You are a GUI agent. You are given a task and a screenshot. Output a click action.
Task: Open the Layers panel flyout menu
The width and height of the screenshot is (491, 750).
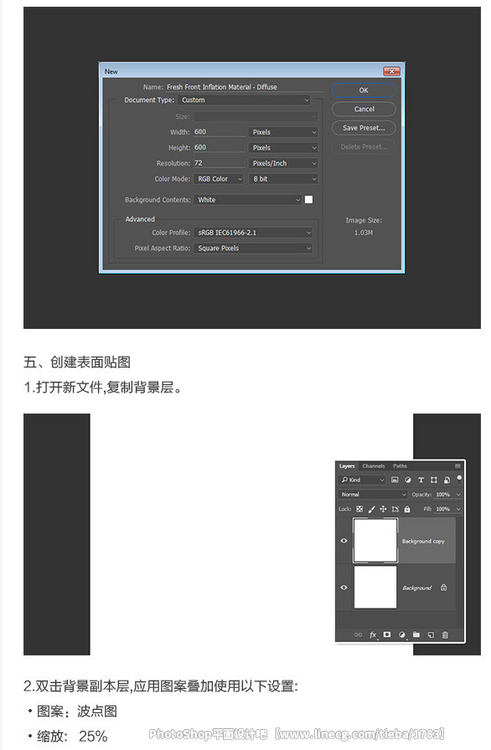(458, 466)
